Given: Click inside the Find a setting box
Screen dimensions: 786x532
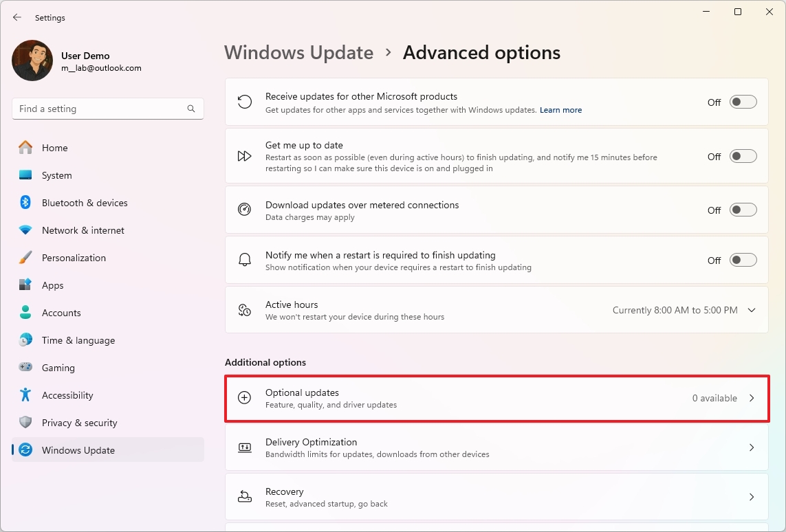Looking at the screenshot, I should 107,109.
